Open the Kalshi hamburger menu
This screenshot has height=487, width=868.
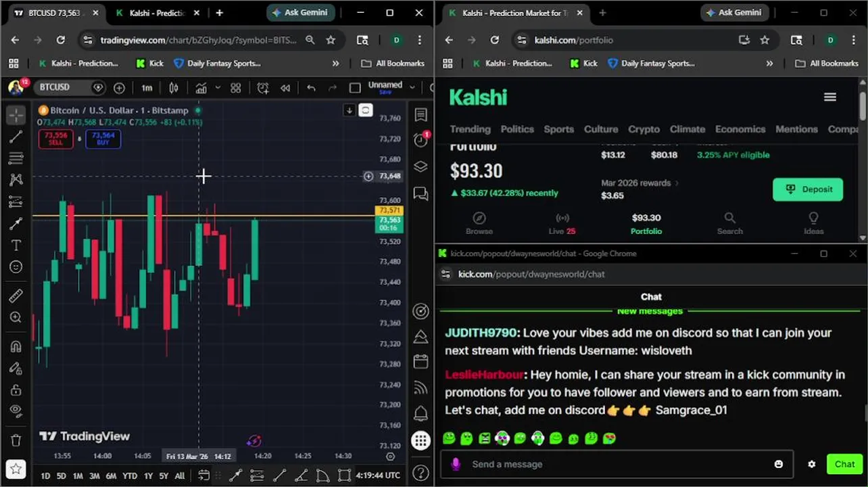830,97
